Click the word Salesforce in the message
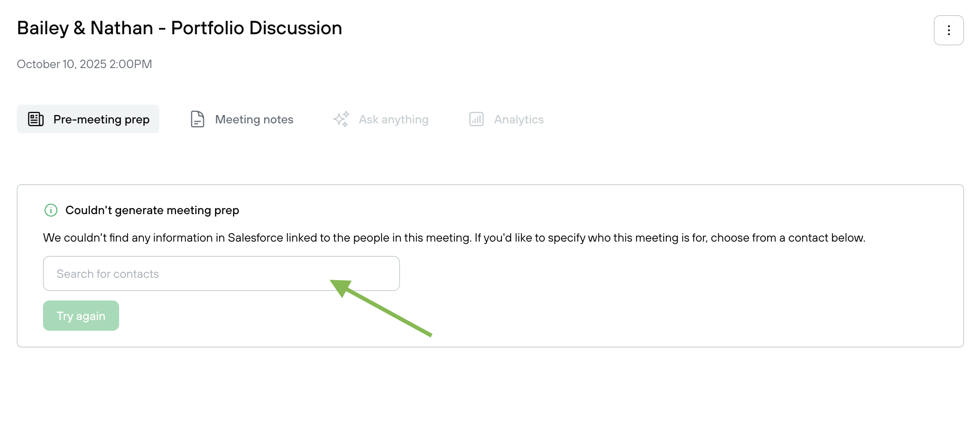Viewport: 980px width, 441px height. 255,238
